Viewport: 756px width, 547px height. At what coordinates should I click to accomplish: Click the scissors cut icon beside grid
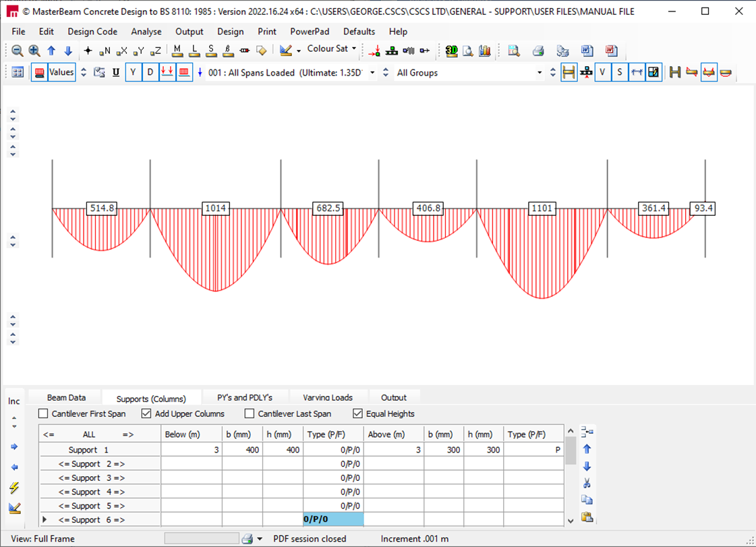587,483
